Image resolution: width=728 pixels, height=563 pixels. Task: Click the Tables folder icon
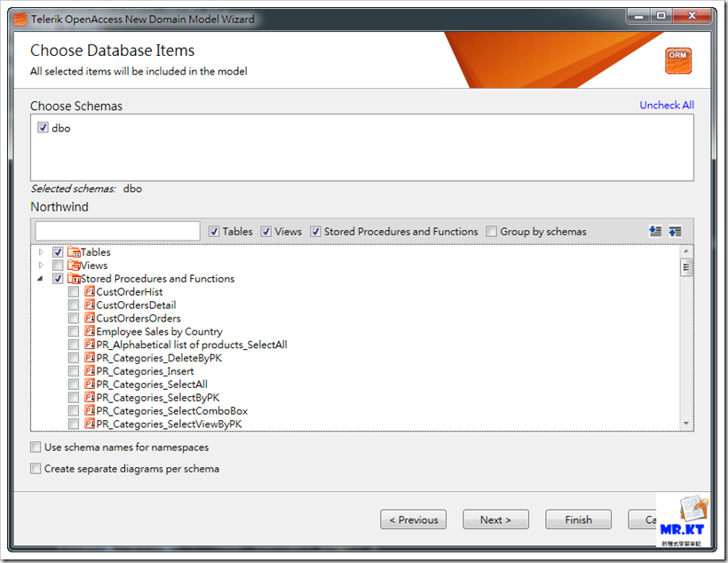coord(74,252)
